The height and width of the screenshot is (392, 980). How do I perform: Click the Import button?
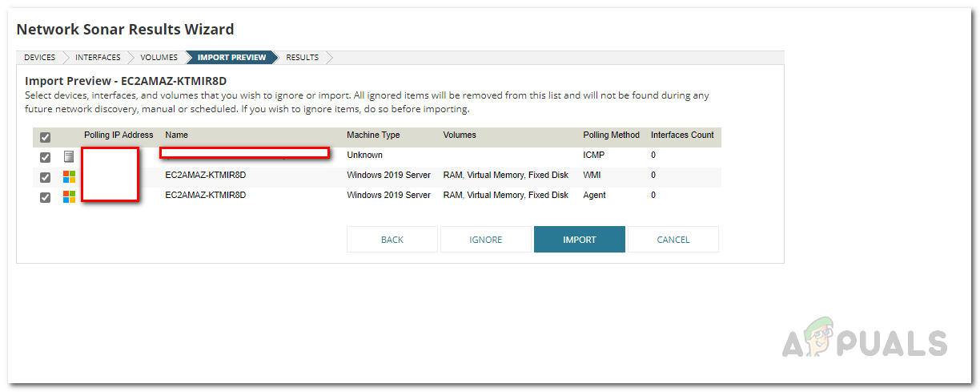(580, 240)
